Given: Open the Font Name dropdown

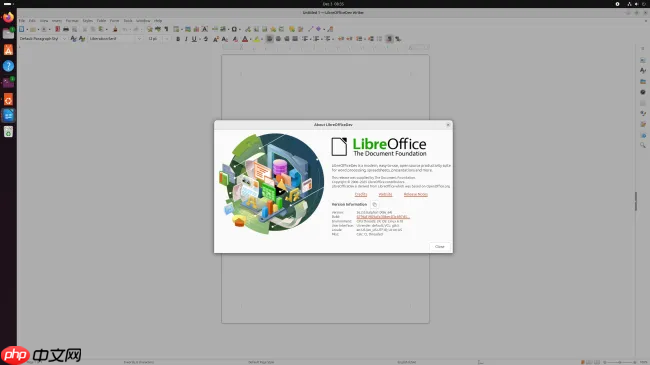Looking at the screenshot, I should (140, 39).
